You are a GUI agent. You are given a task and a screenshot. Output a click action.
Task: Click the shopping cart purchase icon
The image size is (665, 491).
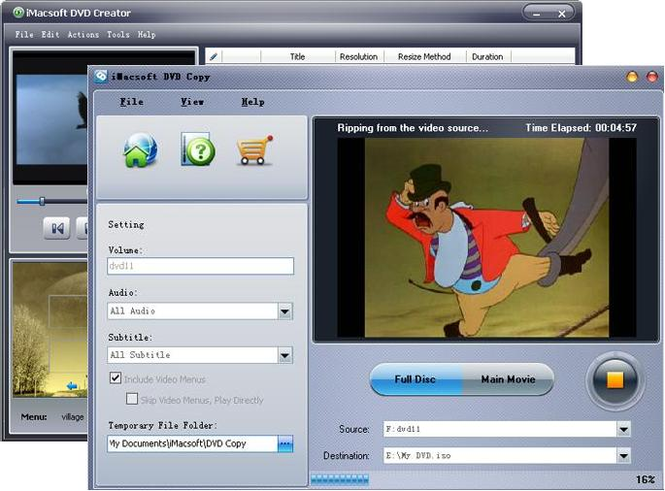pyautogui.click(x=254, y=150)
